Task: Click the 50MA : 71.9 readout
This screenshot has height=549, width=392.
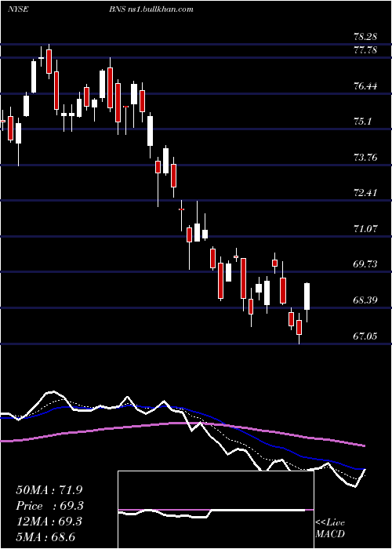Action: point(49,490)
